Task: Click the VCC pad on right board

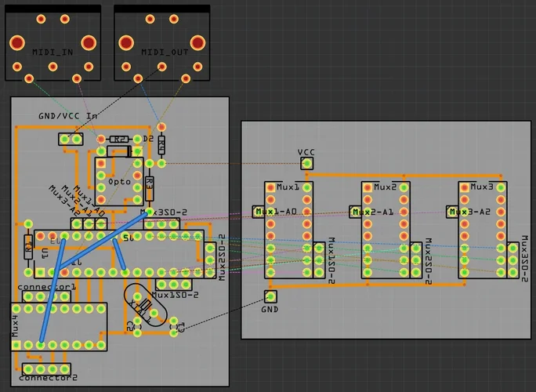Action: tap(307, 164)
